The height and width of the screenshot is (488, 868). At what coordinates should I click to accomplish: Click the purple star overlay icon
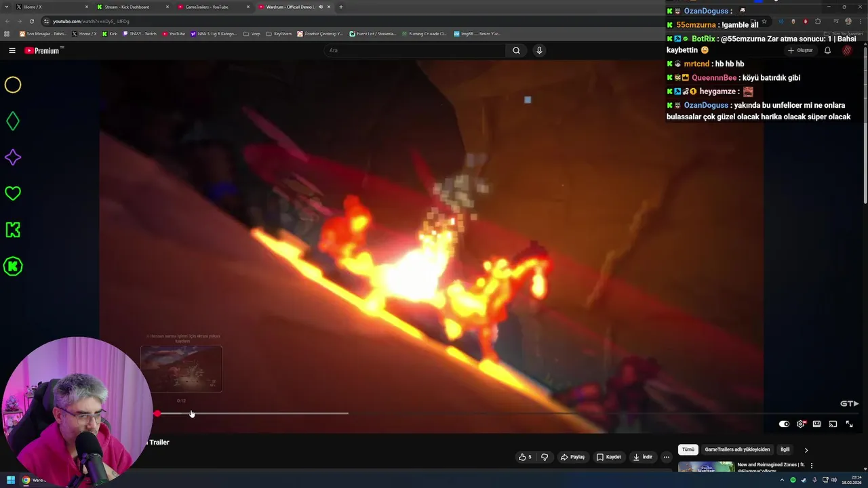coord(13,157)
